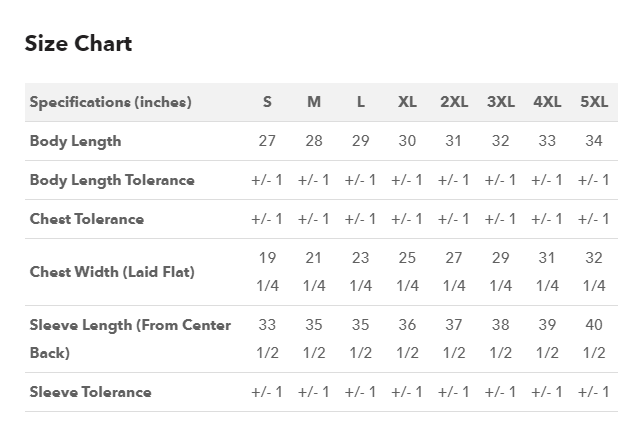Click the XL size column header
Screen dimensions: 638x437
click(407, 102)
